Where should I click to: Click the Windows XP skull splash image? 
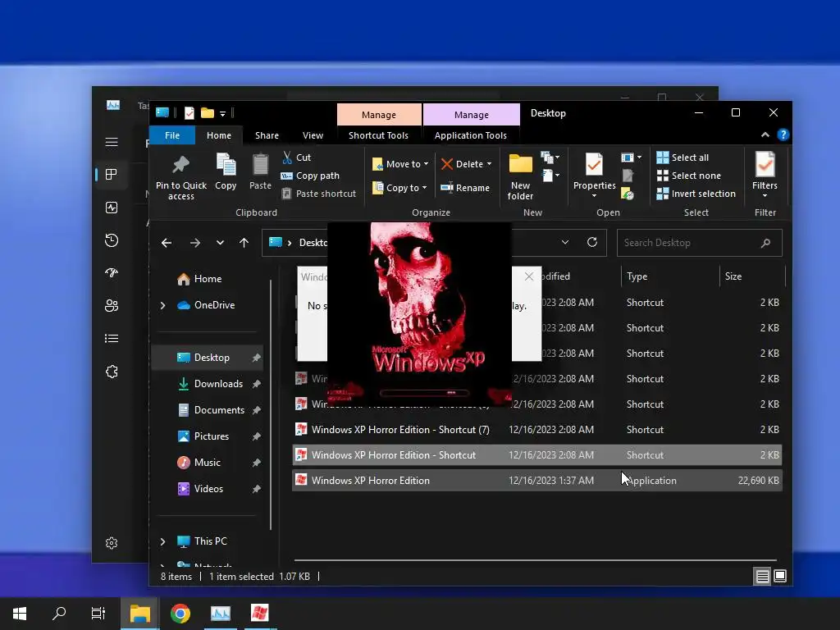pyautogui.click(x=419, y=313)
